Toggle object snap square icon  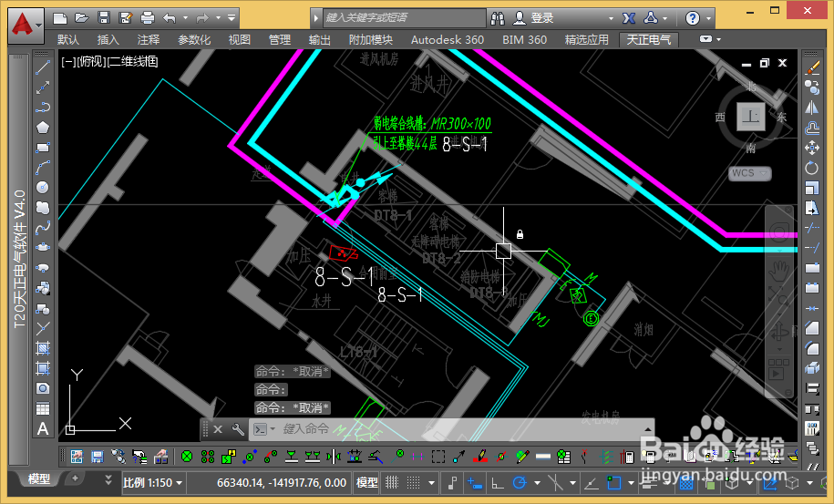(x=613, y=483)
